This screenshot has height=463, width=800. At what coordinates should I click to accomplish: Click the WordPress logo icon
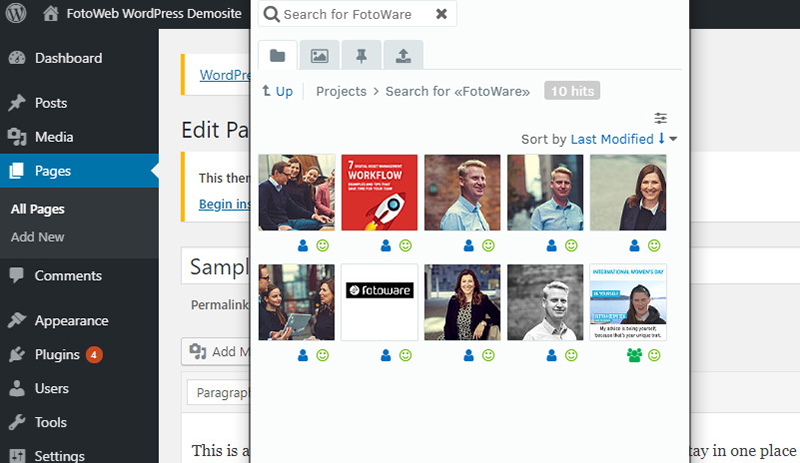tap(16, 14)
